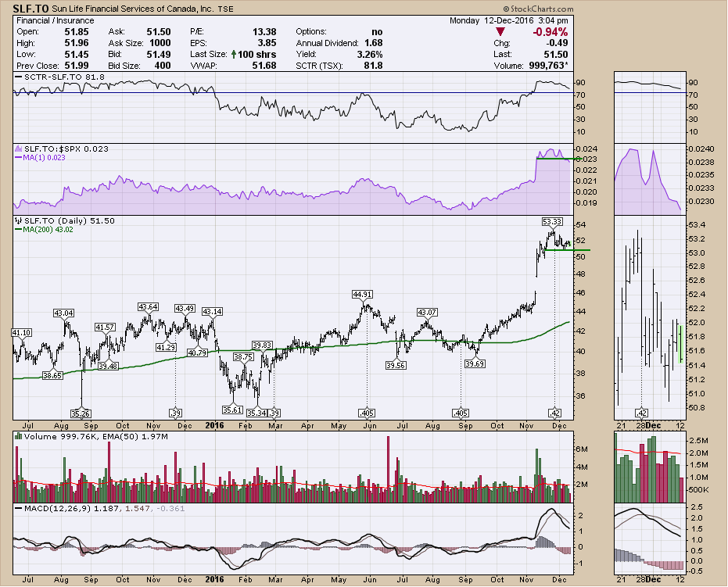Click the bar icon before SLF.TO (Daily)

pyautogui.click(x=19, y=221)
